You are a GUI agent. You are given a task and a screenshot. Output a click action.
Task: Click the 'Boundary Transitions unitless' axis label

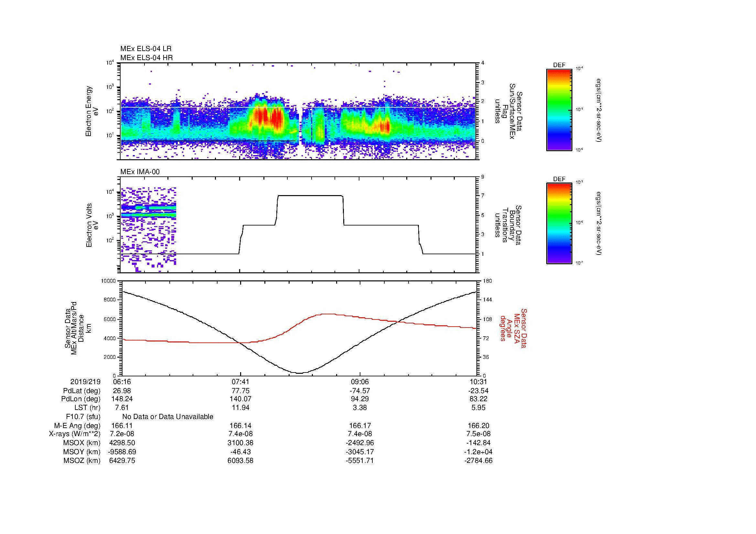point(508,225)
